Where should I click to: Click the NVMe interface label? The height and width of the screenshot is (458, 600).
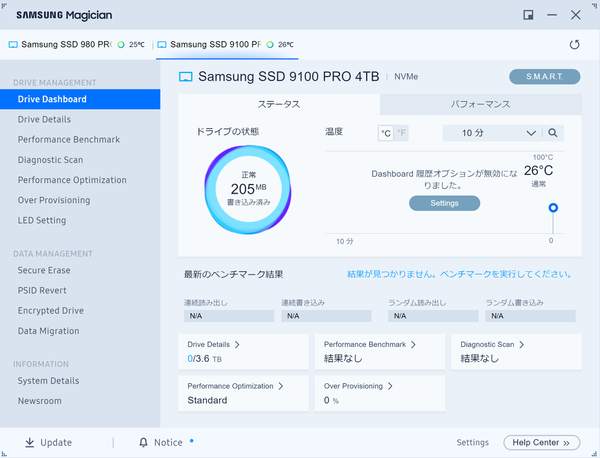click(406, 77)
